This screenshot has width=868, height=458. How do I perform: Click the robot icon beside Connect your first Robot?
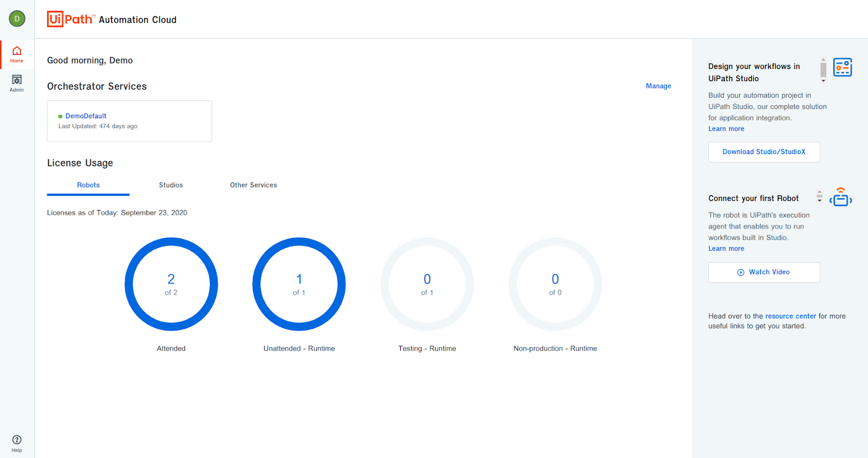tap(841, 197)
